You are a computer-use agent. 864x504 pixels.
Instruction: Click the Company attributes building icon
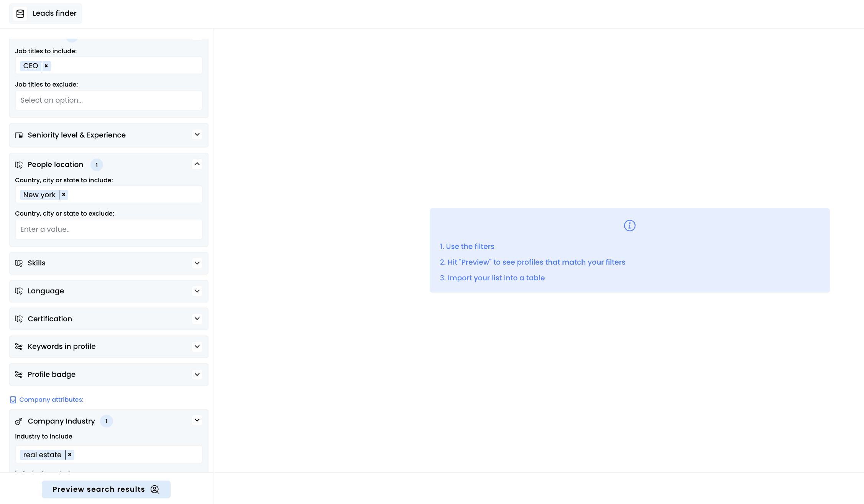pyautogui.click(x=13, y=400)
